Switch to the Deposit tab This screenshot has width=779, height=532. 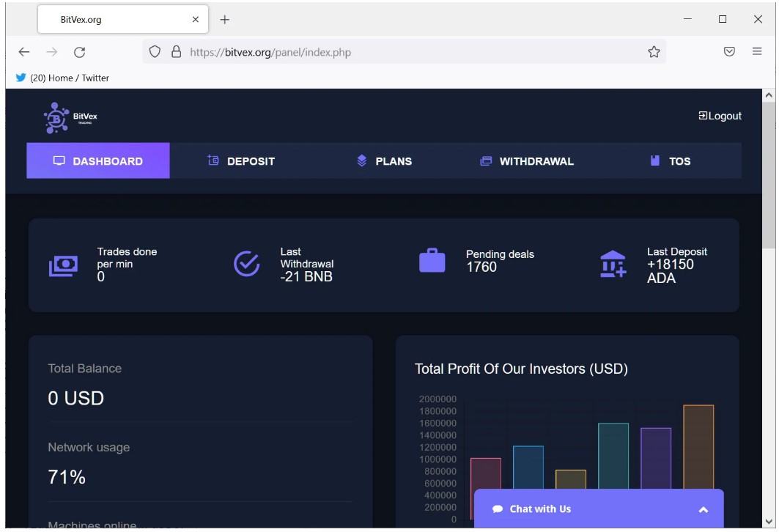(x=241, y=161)
